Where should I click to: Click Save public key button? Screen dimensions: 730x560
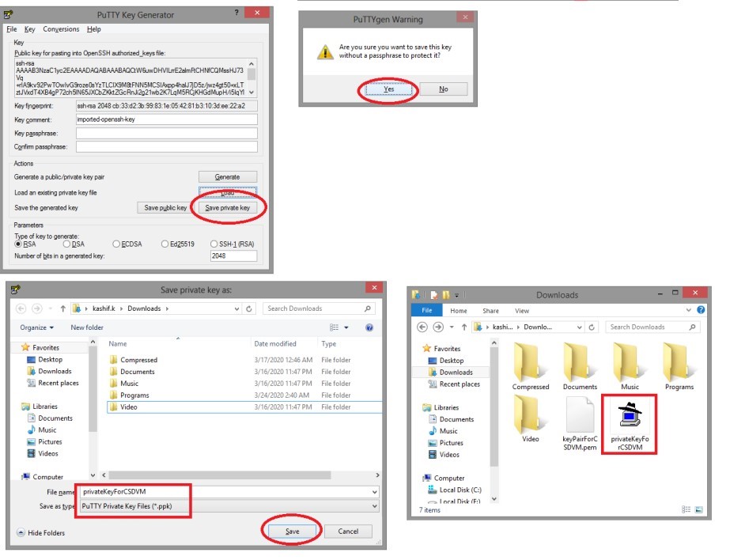pyautogui.click(x=165, y=208)
